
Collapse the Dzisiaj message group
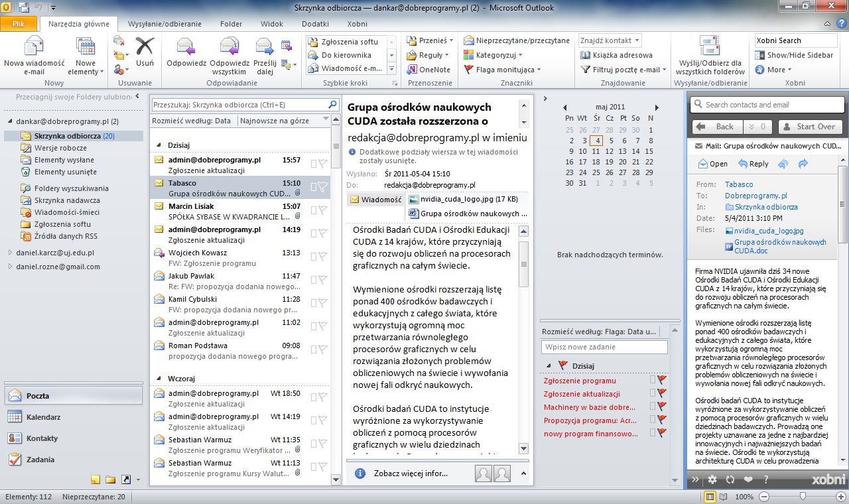[x=159, y=145]
